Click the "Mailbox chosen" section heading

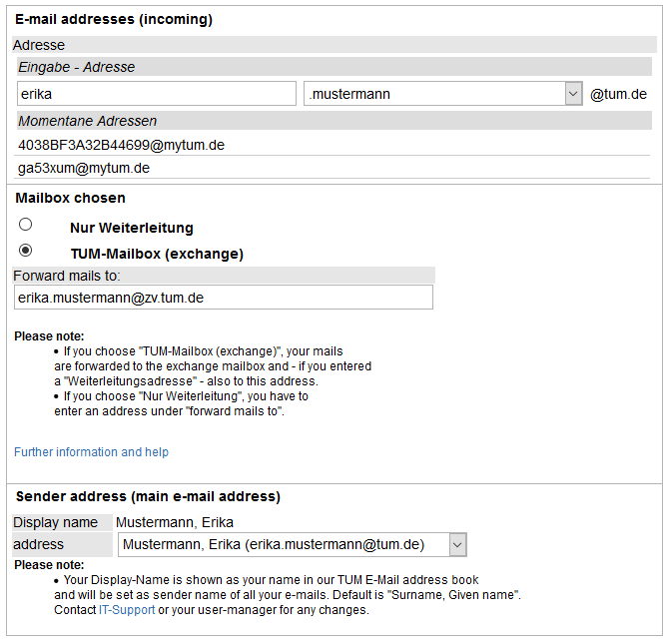coord(70,198)
